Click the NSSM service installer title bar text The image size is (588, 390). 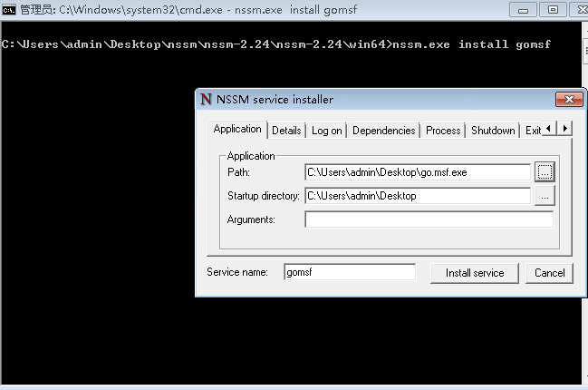coord(275,100)
